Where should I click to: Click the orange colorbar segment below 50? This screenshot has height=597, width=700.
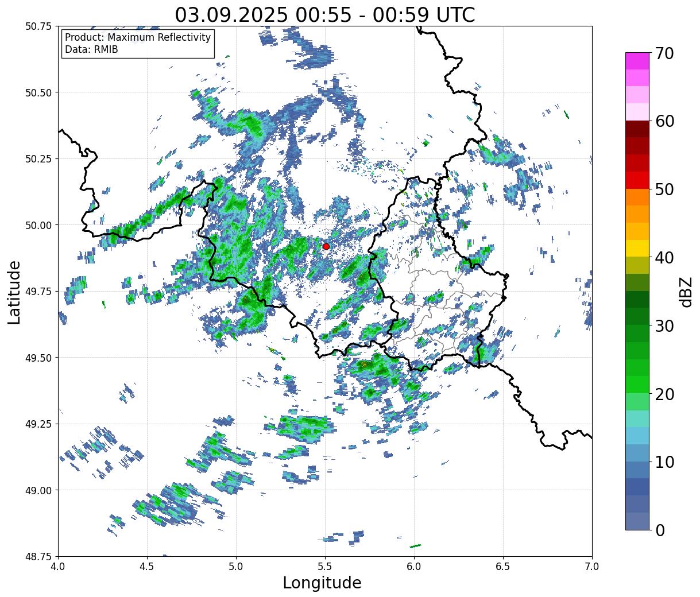click(637, 197)
